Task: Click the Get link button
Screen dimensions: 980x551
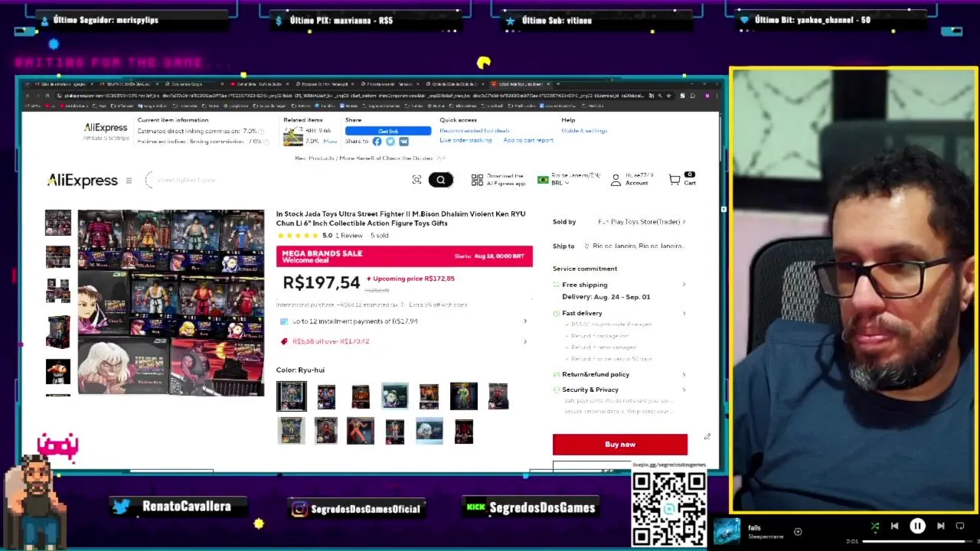Action: click(x=388, y=131)
